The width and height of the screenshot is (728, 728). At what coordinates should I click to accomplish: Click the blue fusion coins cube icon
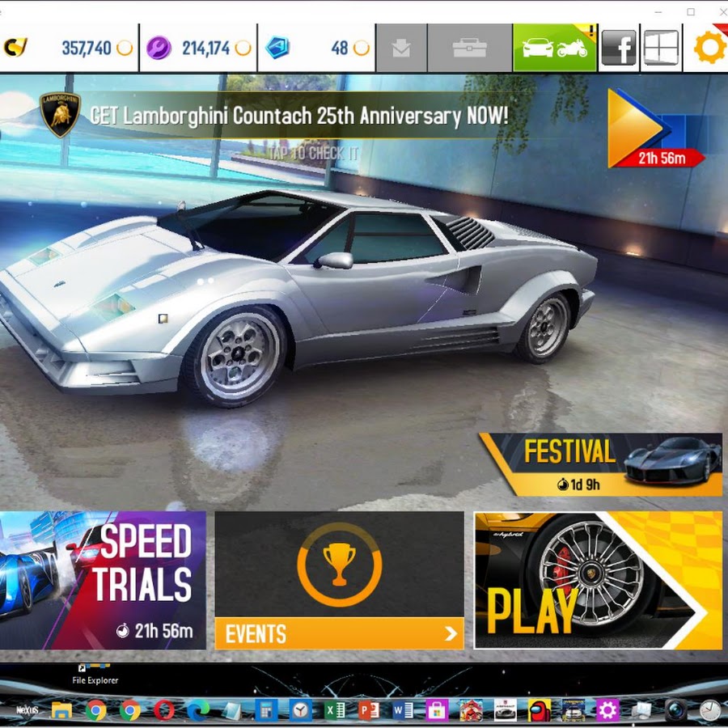[x=277, y=48]
